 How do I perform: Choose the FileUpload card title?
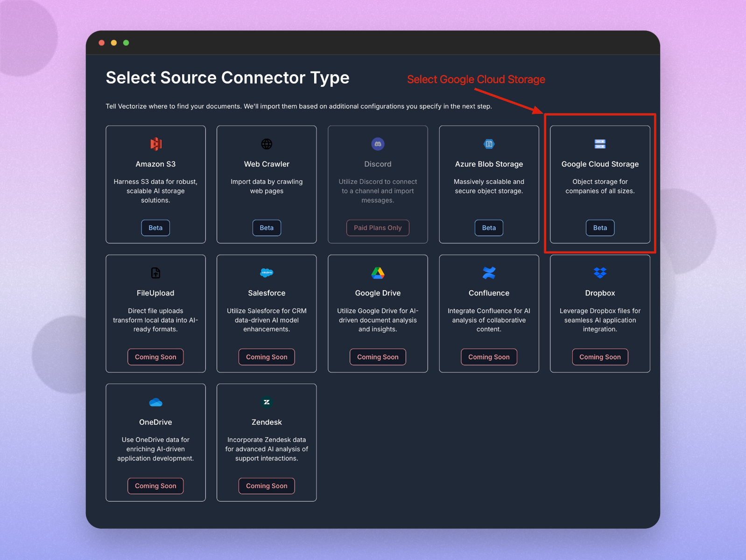(155, 293)
